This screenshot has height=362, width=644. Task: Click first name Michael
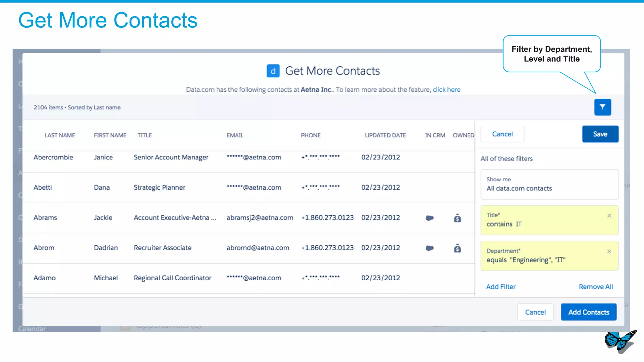coord(106,278)
